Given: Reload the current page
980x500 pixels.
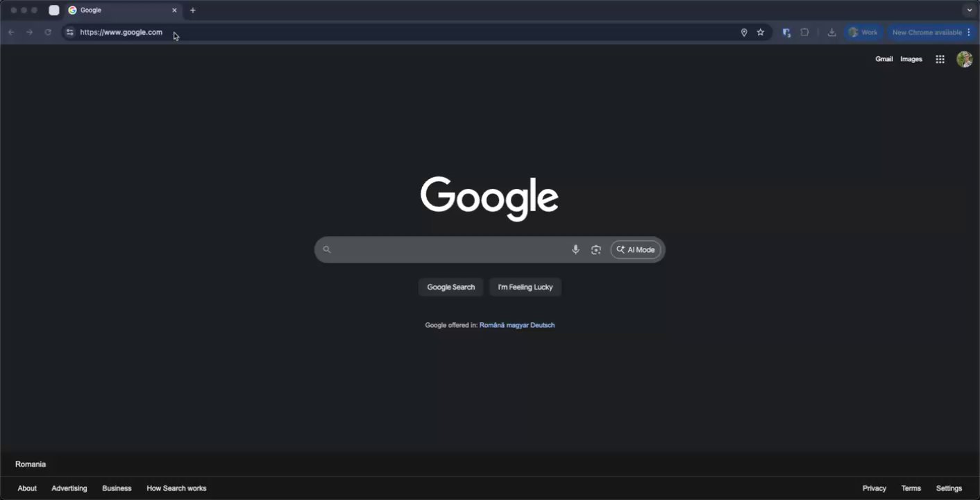Looking at the screenshot, I should pos(48,32).
